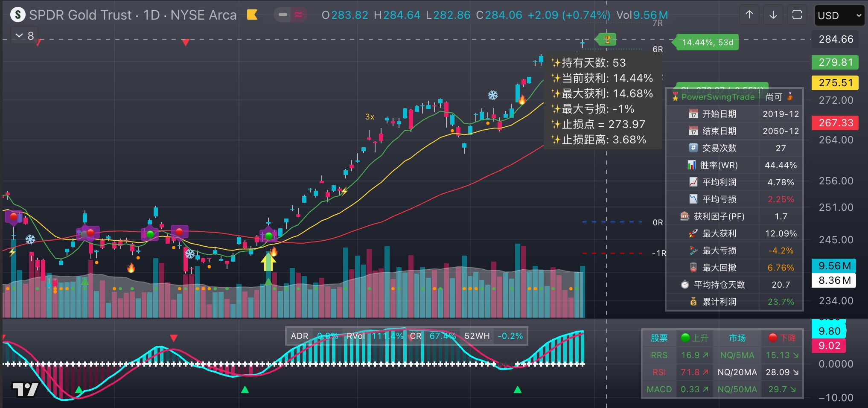Click the 44.44% win rate value
Viewport: 868px width, 408px height.
click(781, 165)
